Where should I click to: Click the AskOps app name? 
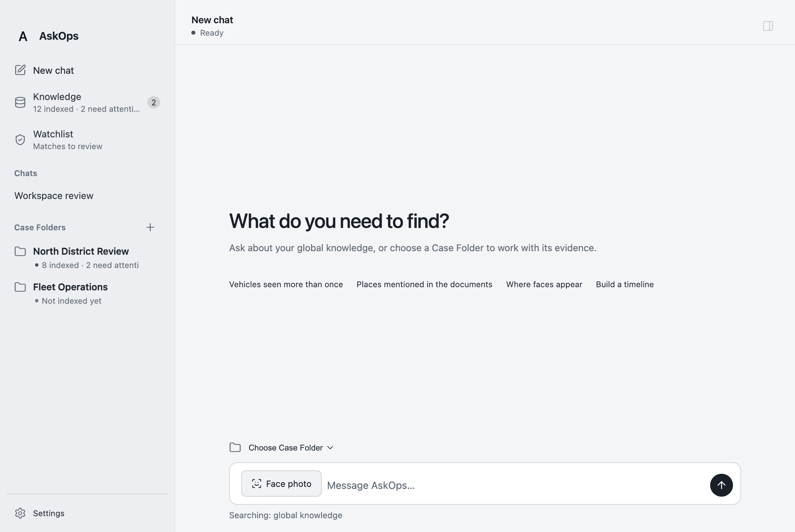pyautogui.click(x=59, y=36)
